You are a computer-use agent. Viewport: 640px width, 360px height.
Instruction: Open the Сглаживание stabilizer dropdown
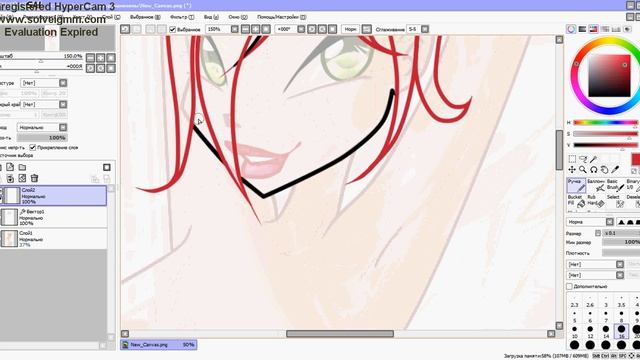pos(425,29)
